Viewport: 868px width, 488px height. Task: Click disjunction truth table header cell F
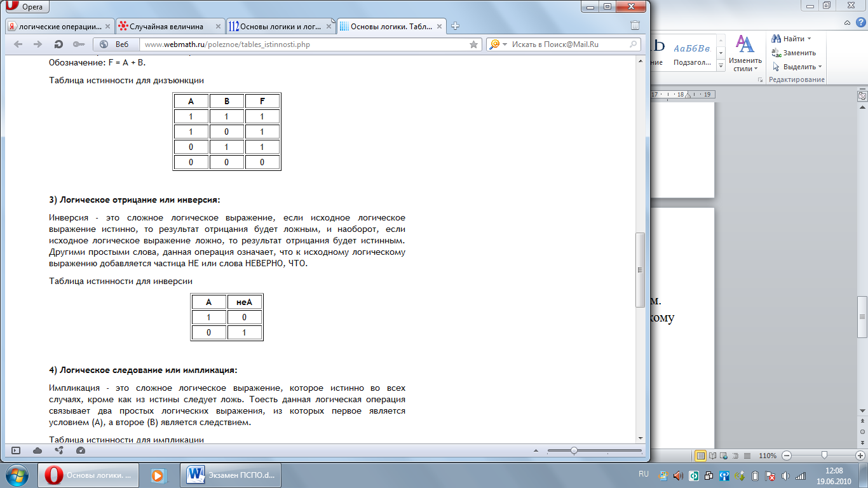tap(263, 101)
